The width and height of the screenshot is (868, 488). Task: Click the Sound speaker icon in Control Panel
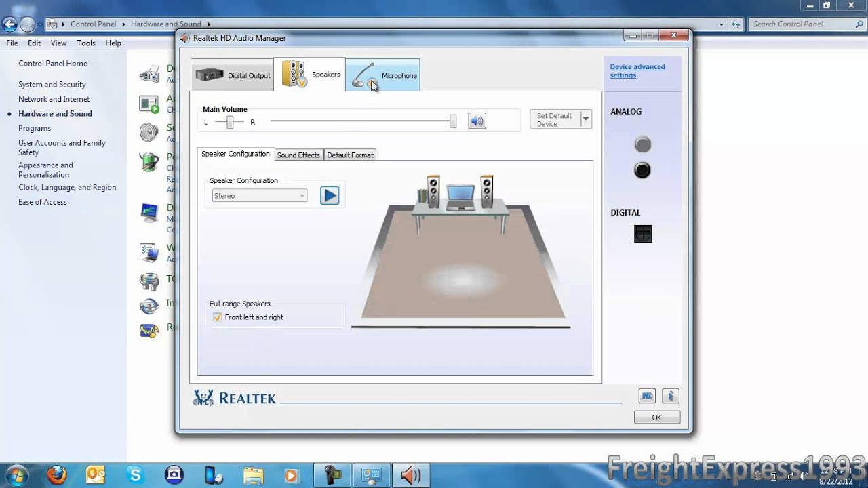(x=149, y=132)
